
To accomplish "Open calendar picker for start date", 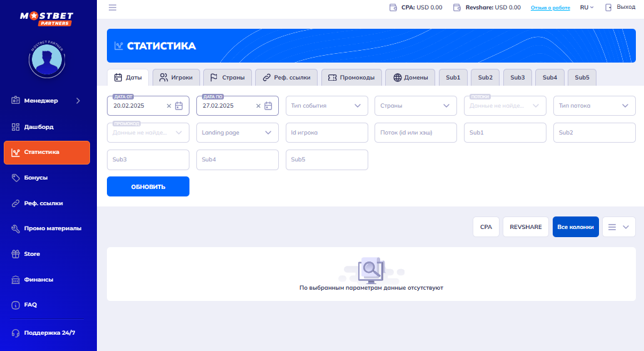I will [179, 106].
